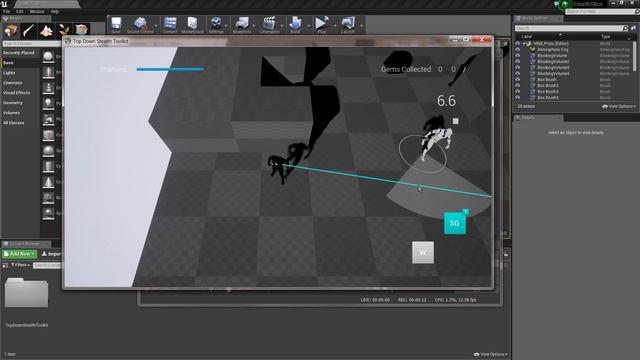Click the green Add New button
Screen dimensions: 640x360
19,254
